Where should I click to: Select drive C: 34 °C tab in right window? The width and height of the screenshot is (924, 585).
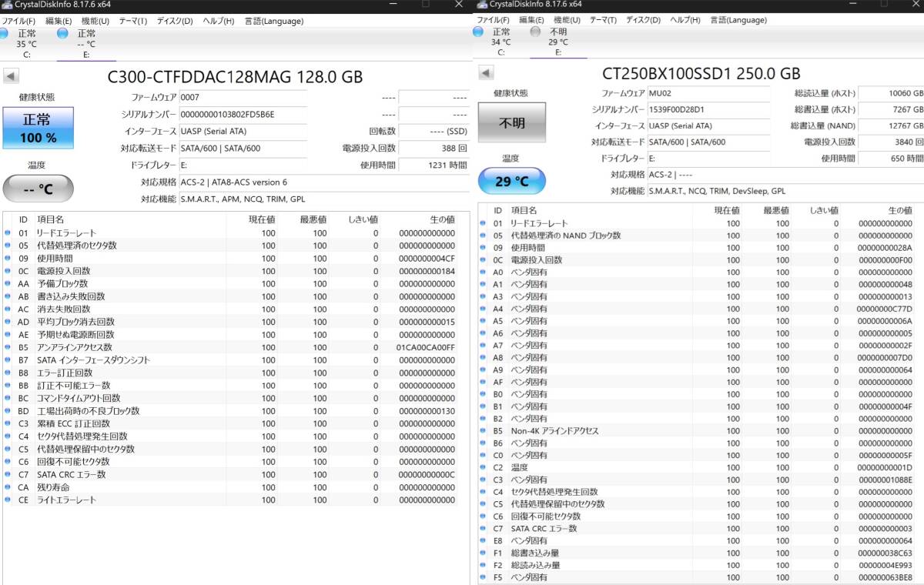(x=500, y=42)
